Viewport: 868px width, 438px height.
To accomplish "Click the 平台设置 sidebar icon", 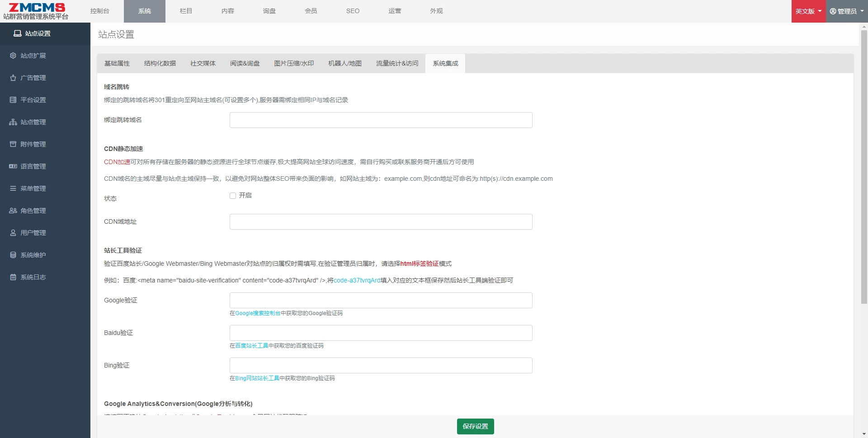I will click(x=13, y=100).
